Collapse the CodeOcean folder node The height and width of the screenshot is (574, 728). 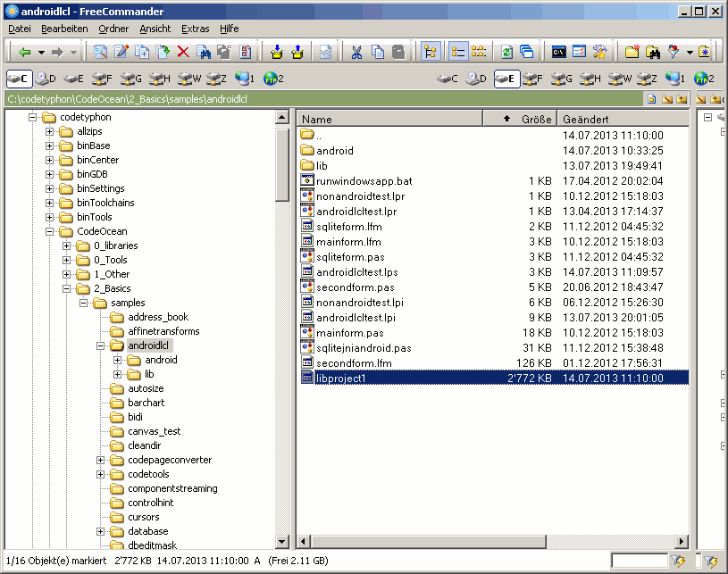pos(50,231)
